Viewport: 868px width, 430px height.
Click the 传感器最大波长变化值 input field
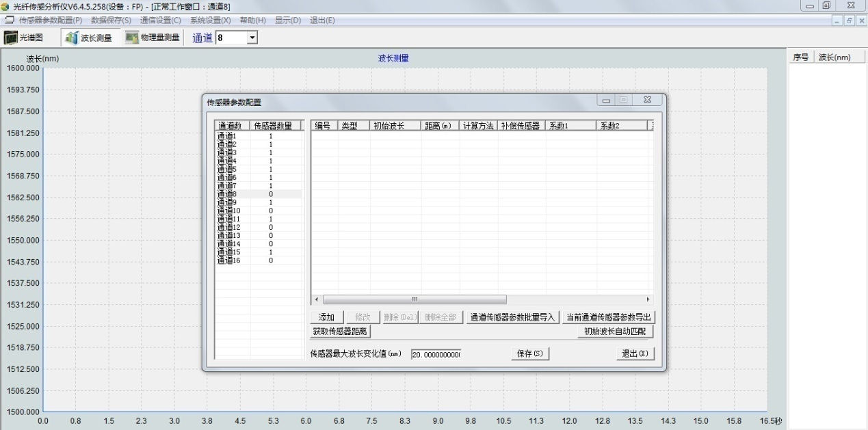436,354
